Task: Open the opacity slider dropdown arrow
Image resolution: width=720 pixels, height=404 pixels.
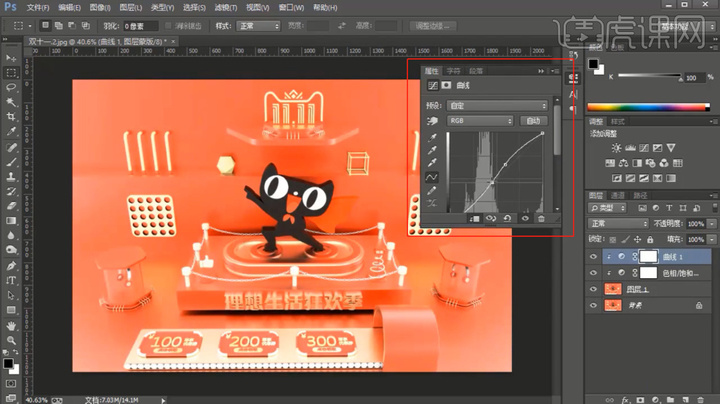Action: (x=712, y=224)
